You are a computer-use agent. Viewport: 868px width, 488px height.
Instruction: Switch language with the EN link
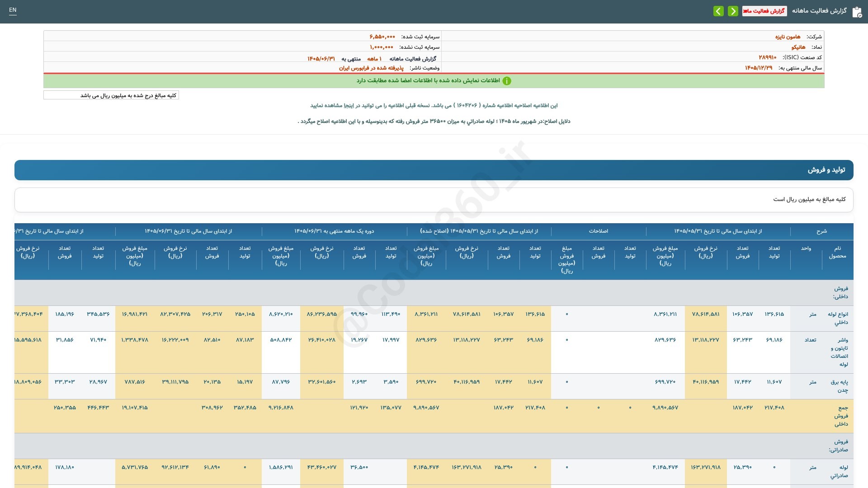click(13, 10)
